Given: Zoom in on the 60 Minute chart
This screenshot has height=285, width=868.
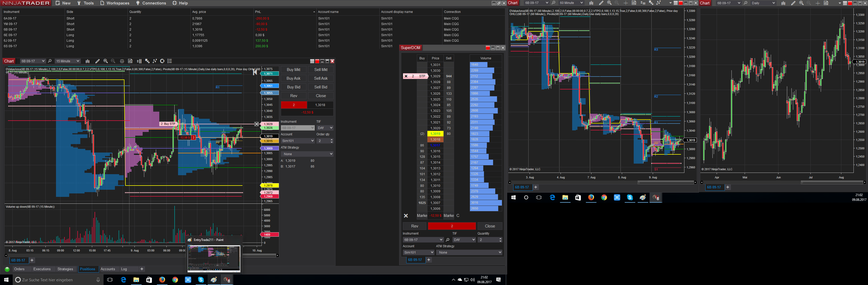Looking at the screenshot, I should (609, 3).
